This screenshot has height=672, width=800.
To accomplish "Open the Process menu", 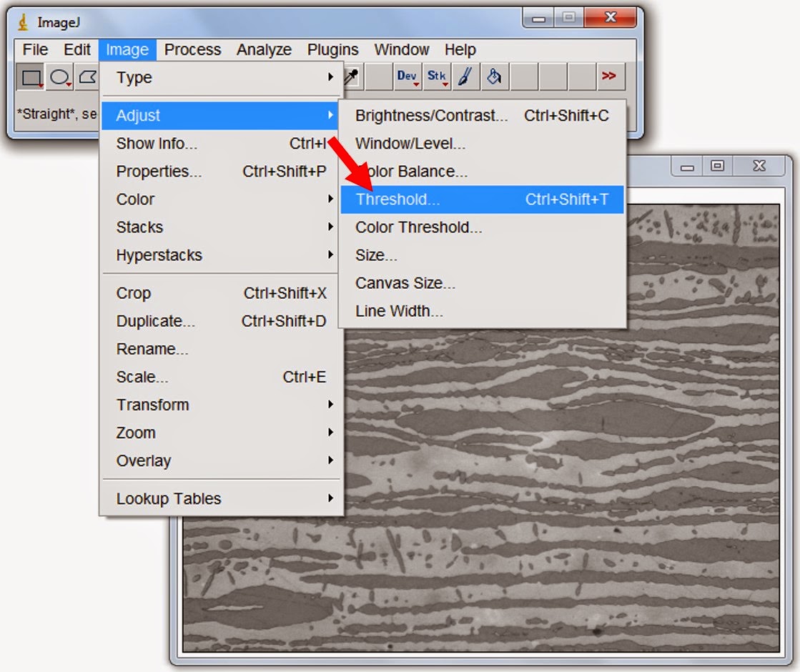I will click(x=192, y=49).
